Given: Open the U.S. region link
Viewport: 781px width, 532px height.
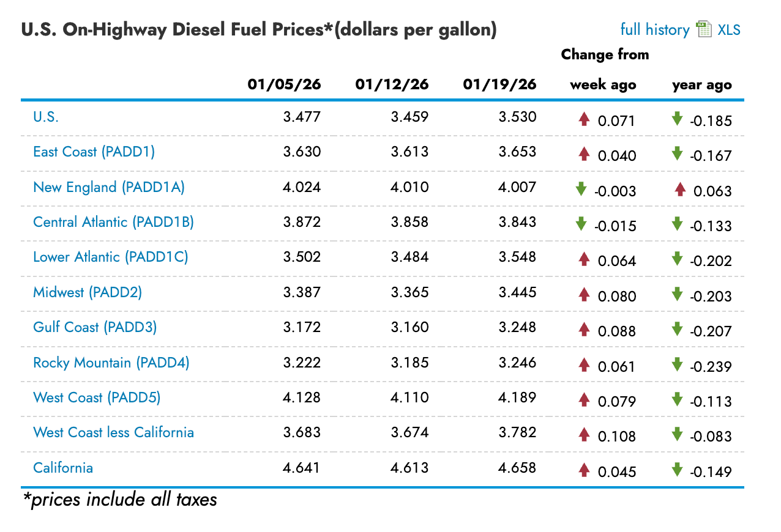Looking at the screenshot, I should click(x=46, y=117).
